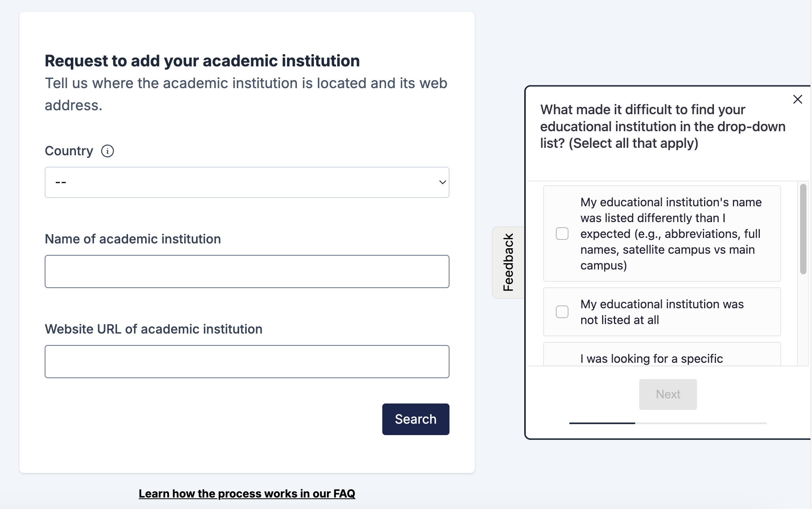Click the Website URL input field
The height and width of the screenshot is (509, 812).
(x=247, y=362)
